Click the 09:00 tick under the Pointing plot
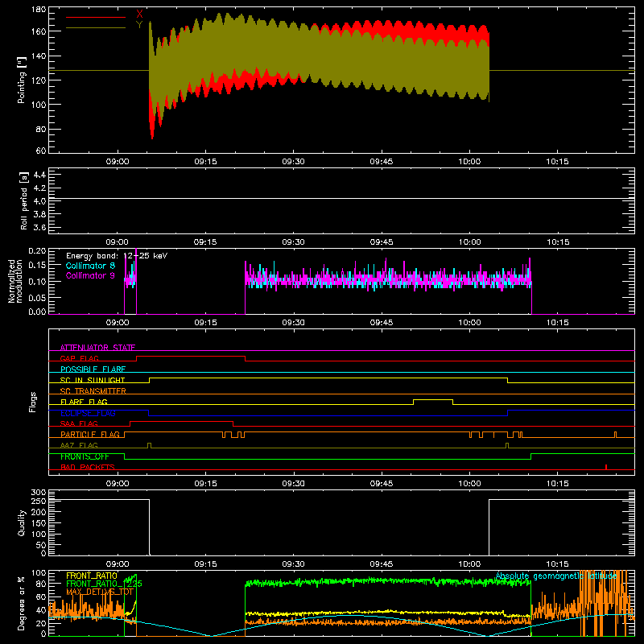The width and height of the screenshot is (644, 644). click(x=118, y=162)
